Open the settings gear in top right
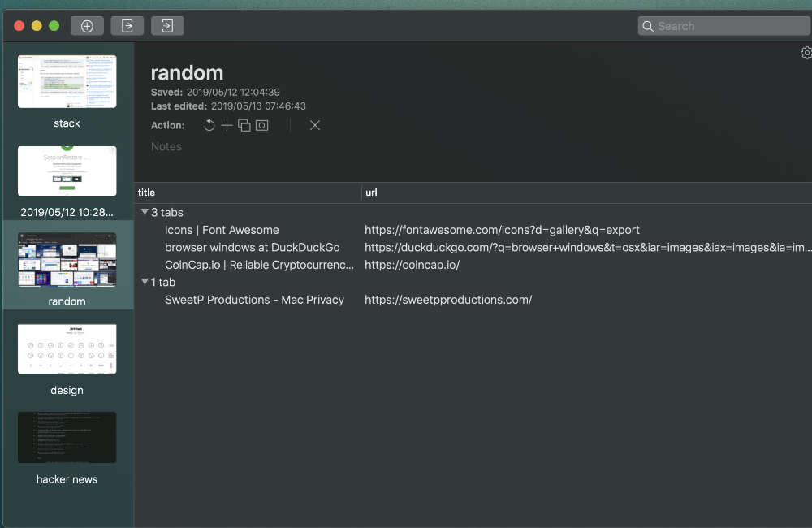This screenshot has height=528, width=812. 806,53
